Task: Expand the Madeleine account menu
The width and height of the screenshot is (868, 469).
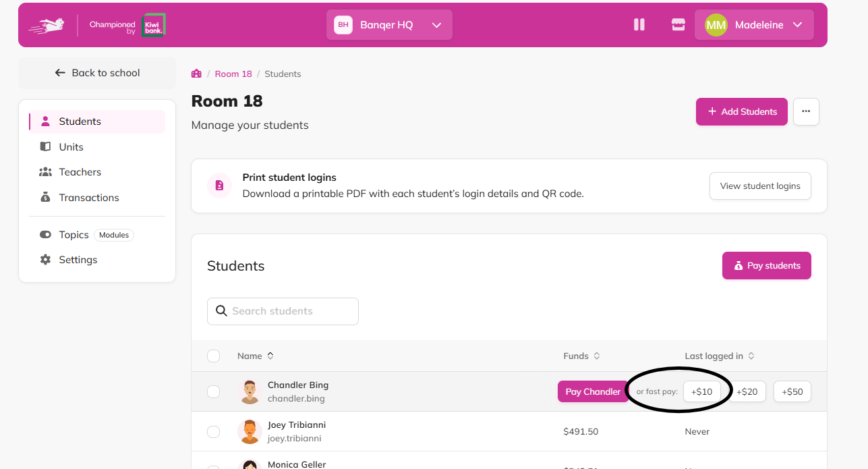Action: [x=754, y=25]
